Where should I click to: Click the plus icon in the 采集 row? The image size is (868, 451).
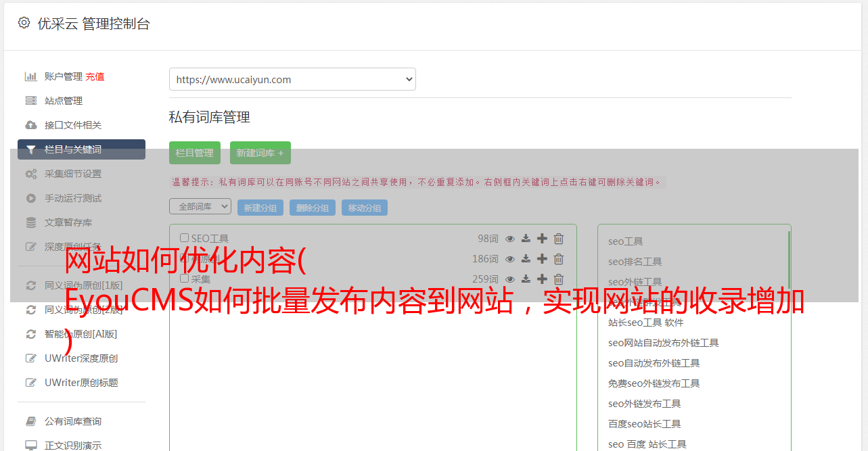click(542, 279)
